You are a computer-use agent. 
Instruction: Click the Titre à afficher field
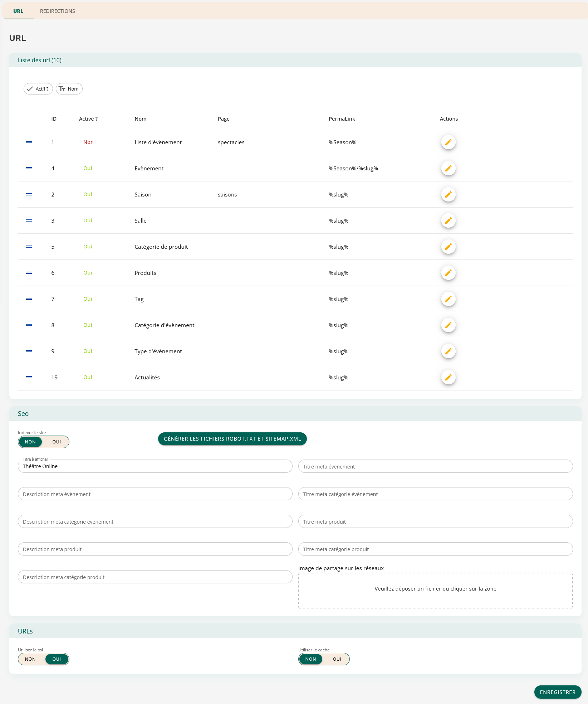(155, 466)
